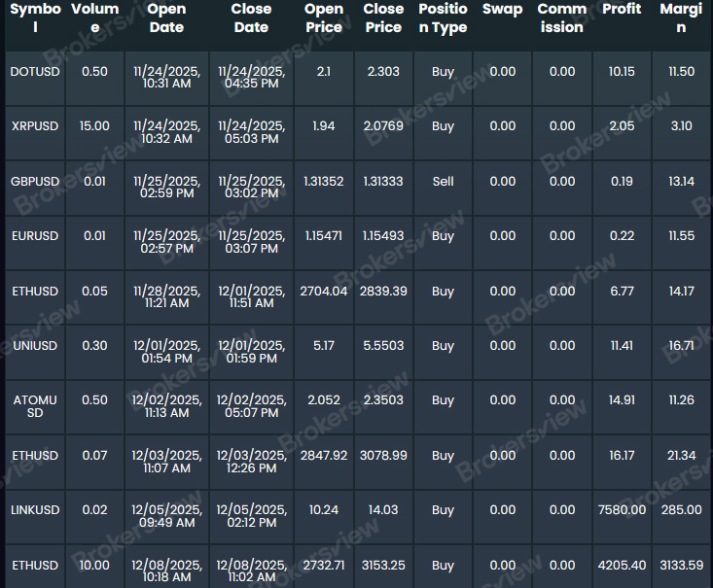713x588 pixels.
Task: Click open price 1.31352
Action: pyautogui.click(x=323, y=182)
